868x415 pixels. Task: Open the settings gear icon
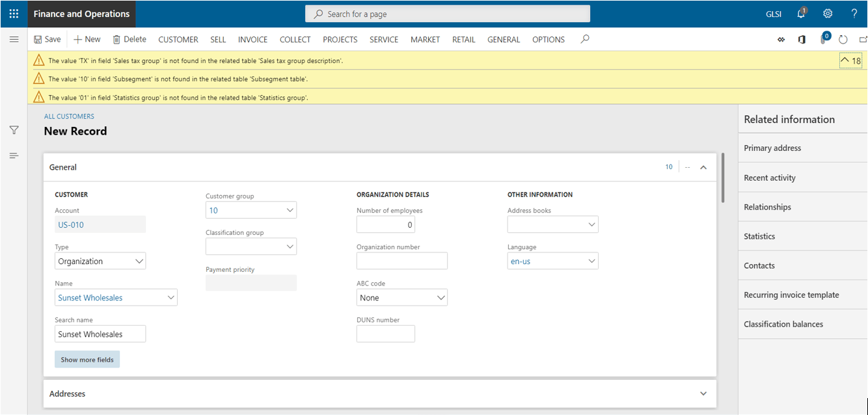[828, 14]
